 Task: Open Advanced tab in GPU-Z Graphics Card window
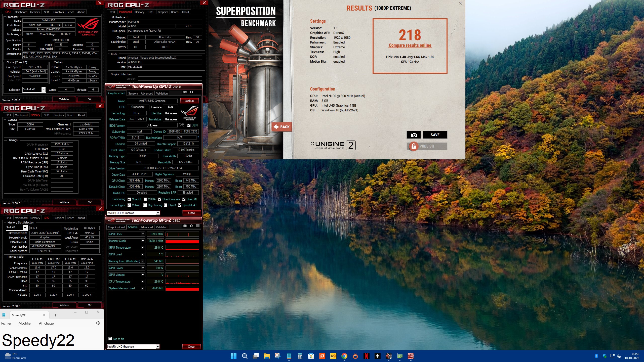click(x=147, y=94)
